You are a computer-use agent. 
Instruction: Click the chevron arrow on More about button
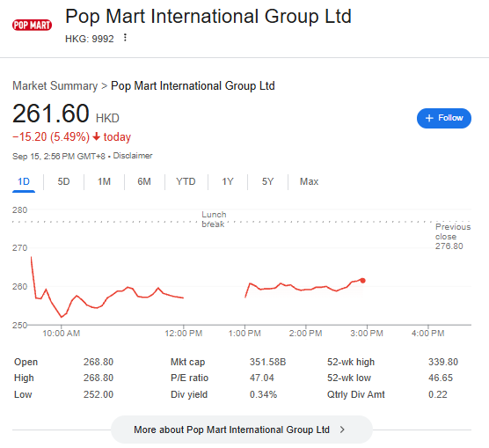[342, 430]
